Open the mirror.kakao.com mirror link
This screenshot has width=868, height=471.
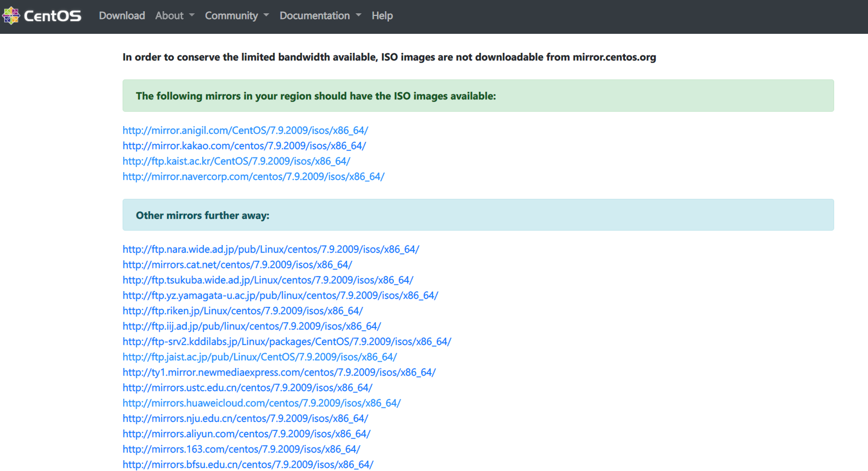point(244,146)
